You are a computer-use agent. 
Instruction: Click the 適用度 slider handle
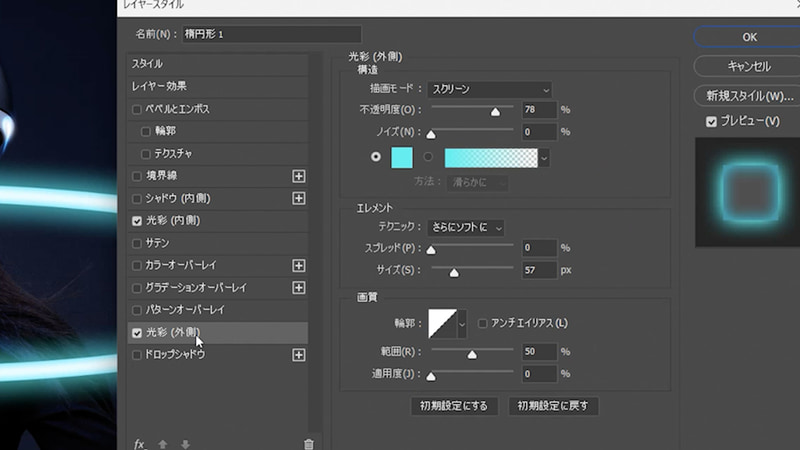pos(431,377)
